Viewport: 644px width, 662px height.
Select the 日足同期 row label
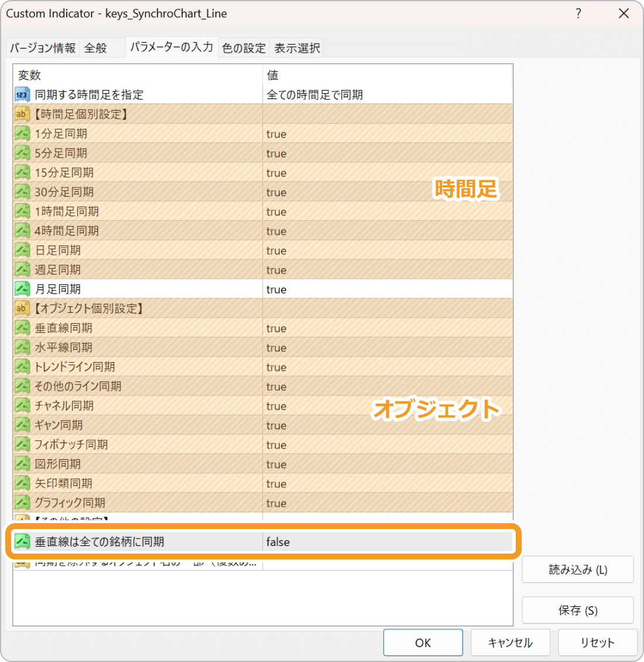(x=57, y=250)
